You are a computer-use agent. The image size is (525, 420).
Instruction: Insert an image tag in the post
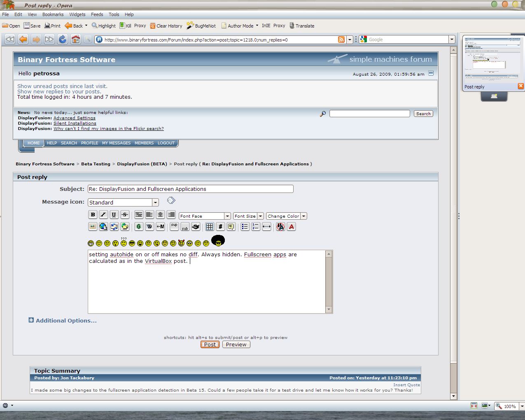coord(93,226)
